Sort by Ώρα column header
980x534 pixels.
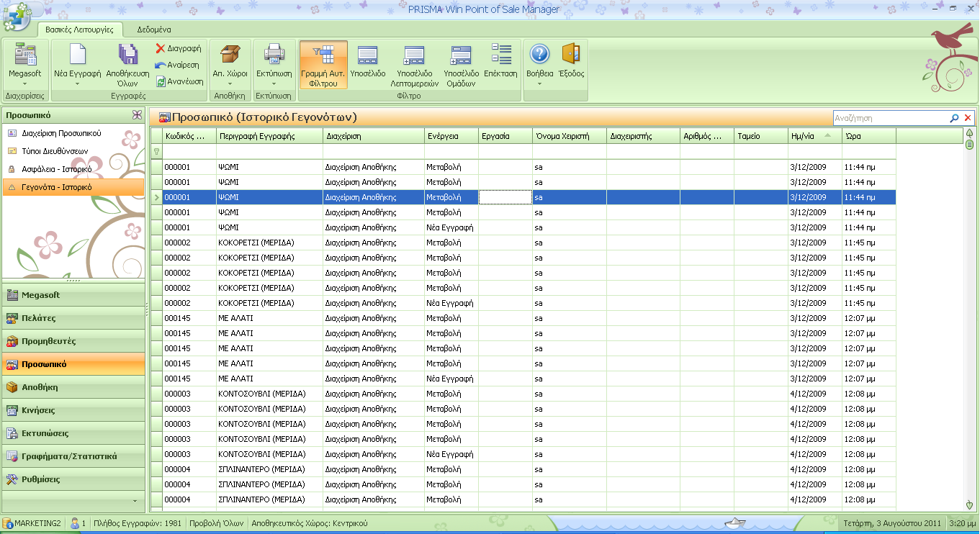tap(869, 135)
